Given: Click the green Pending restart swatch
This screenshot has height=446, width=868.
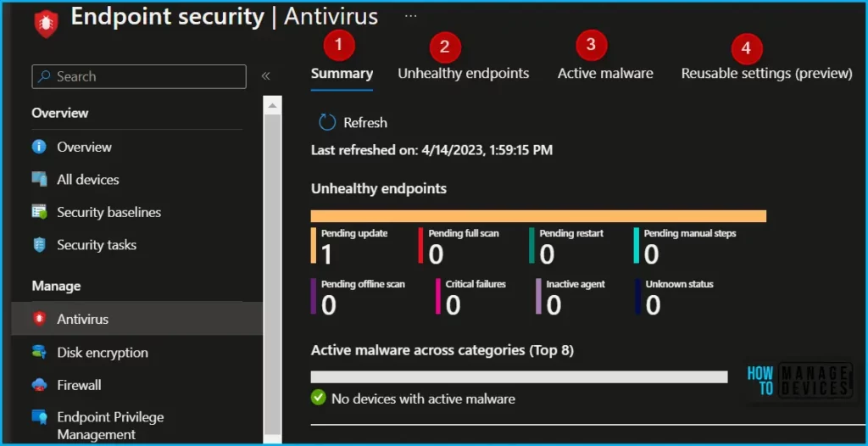Looking at the screenshot, I should click(531, 245).
